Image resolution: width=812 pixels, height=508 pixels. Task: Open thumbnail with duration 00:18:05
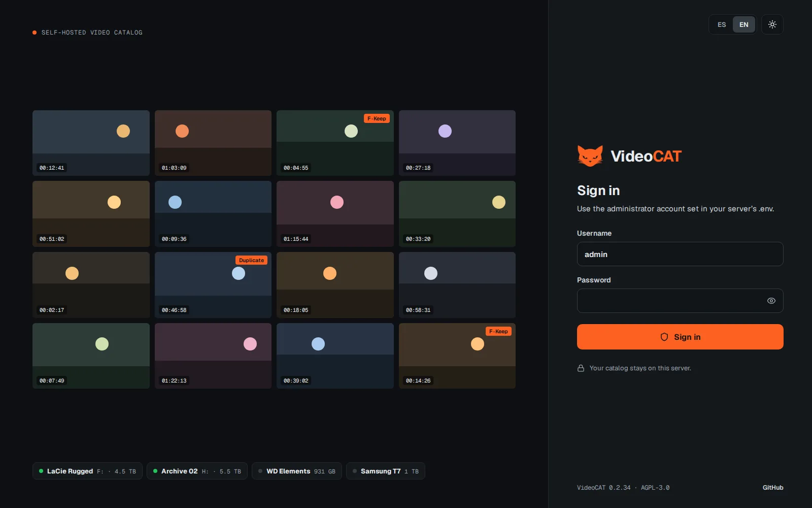(335, 285)
